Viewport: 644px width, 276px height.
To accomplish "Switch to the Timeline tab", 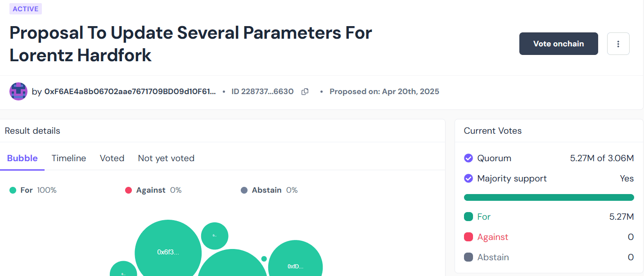I will pyautogui.click(x=69, y=158).
